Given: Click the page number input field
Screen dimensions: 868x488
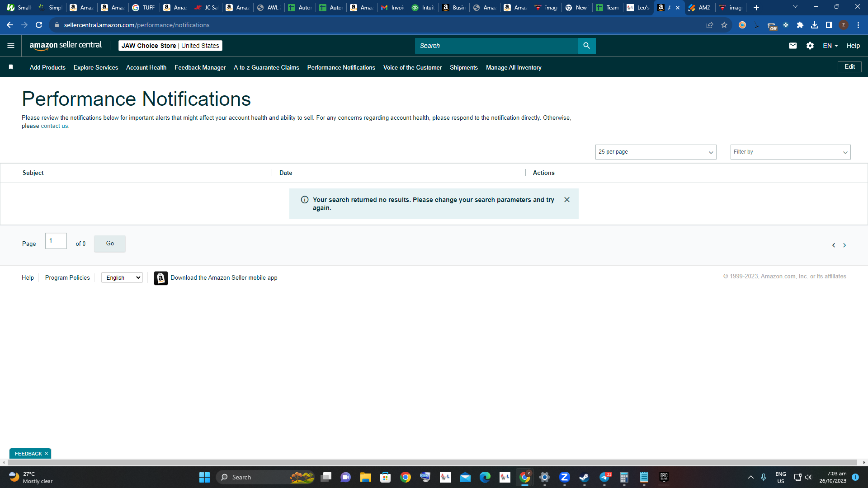Looking at the screenshot, I should click(56, 241).
